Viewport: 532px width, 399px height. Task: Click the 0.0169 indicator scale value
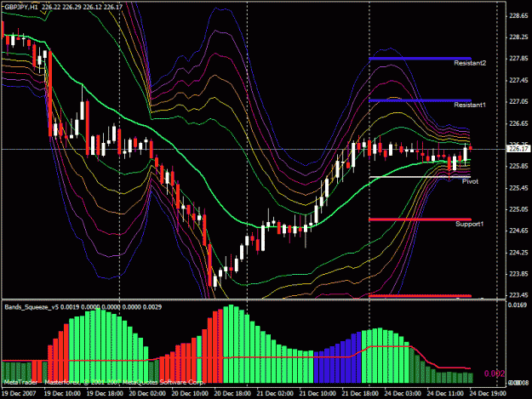(518, 305)
